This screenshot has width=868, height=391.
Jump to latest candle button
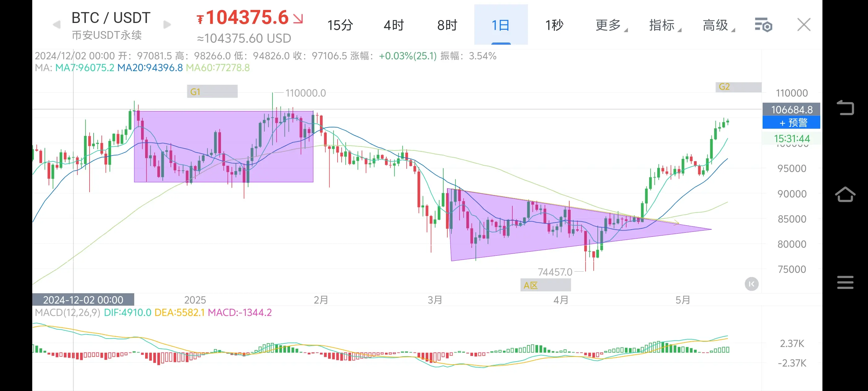751,284
